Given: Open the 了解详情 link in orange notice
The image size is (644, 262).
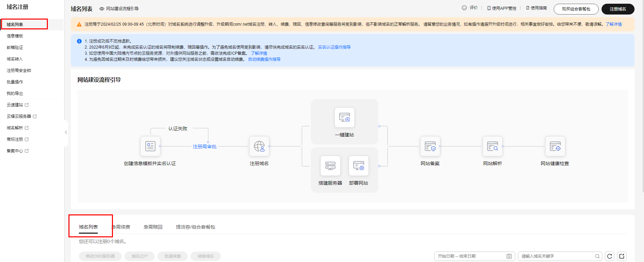Looking at the screenshot, I should coord(614,24).
